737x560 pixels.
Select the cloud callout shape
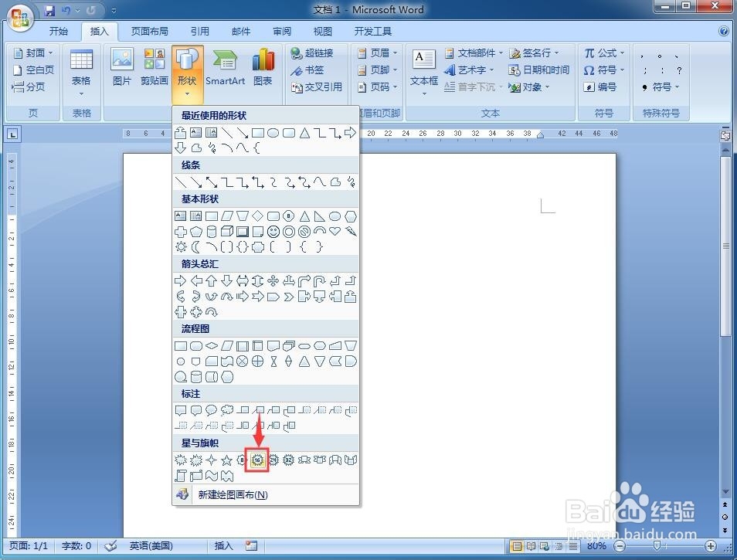[227, 410]
